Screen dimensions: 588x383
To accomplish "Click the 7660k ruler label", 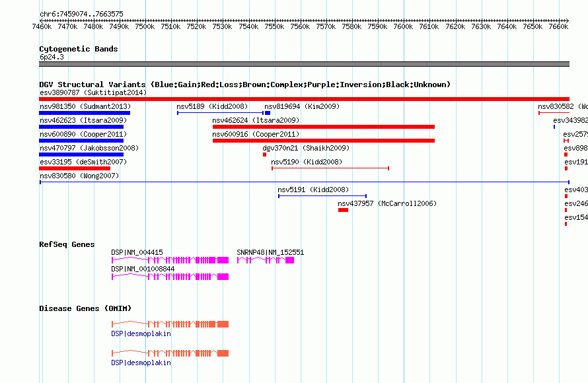I will [558, 26].
